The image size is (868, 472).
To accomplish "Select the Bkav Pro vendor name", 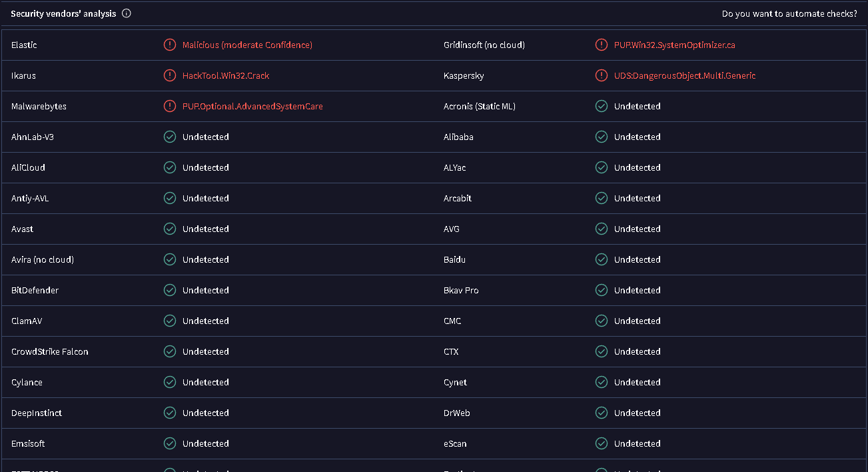I will [461, 290].
